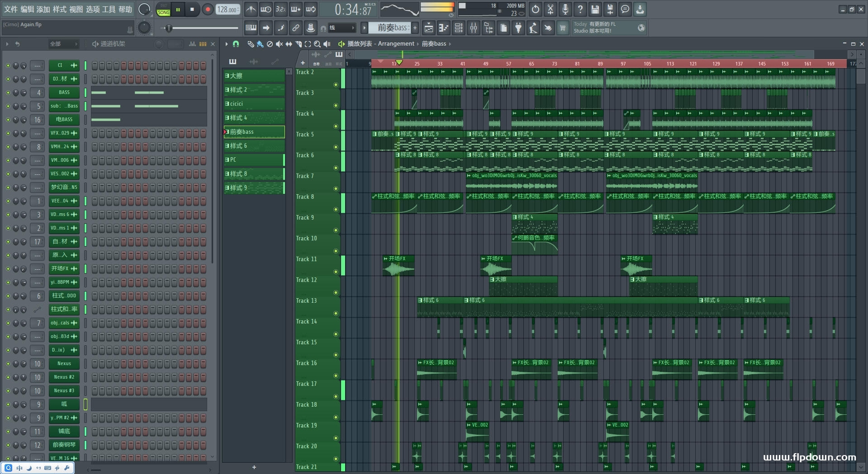Image resolution: width=868 pixels, height=474 pixels.
Task: Click the main volume slider handle
Action: coord(169,28)
